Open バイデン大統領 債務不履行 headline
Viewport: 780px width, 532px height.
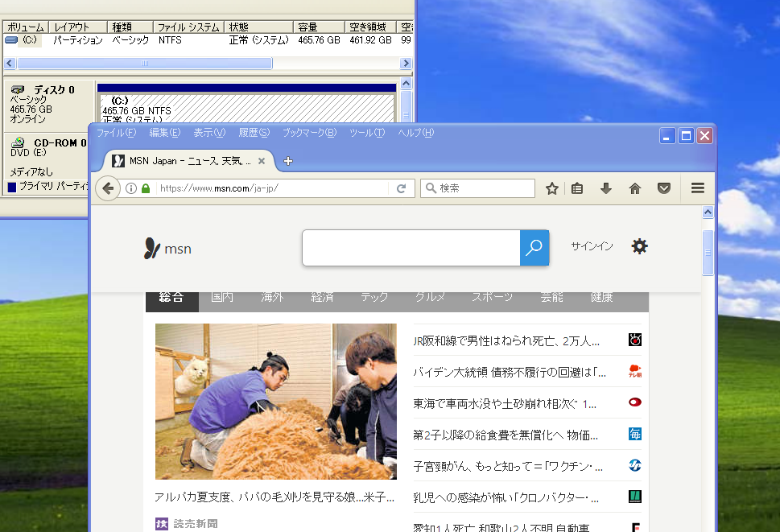pyautogui.click(x=510, y=373)
